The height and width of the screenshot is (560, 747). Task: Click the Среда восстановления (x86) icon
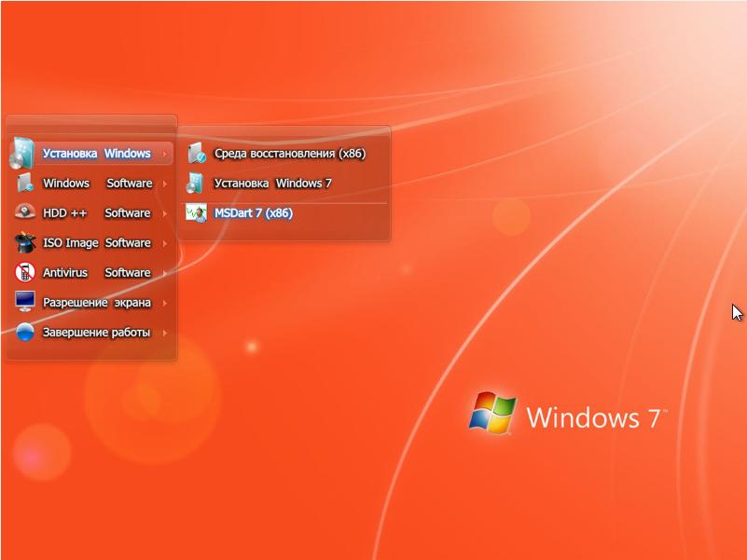tap(196, 154)
